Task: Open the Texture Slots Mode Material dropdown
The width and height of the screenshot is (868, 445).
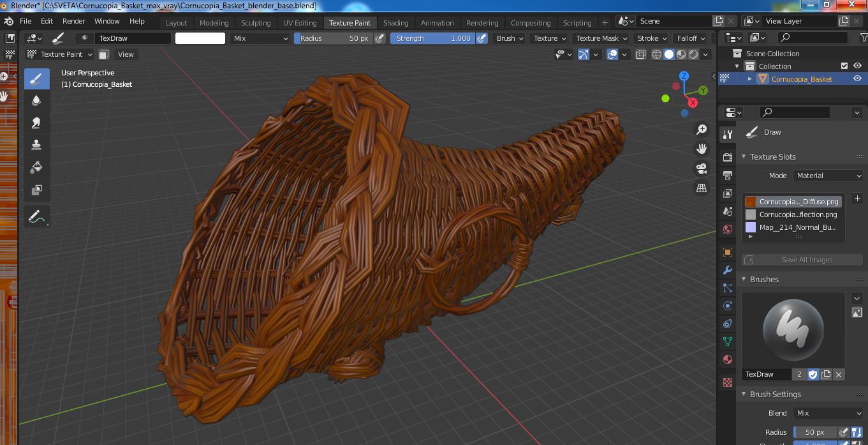Action: click(x=828, y=176)
